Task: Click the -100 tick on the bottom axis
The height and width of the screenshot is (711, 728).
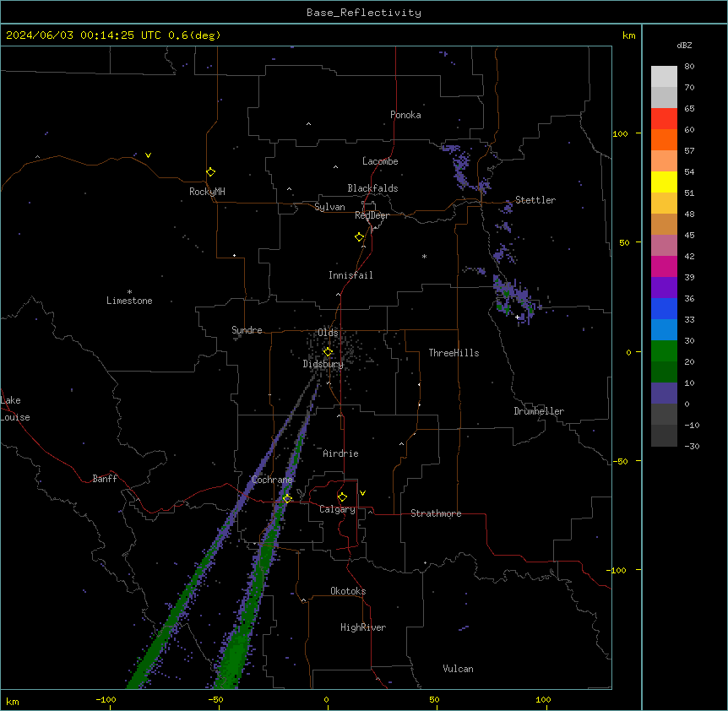Action: [x=106, y=699]
